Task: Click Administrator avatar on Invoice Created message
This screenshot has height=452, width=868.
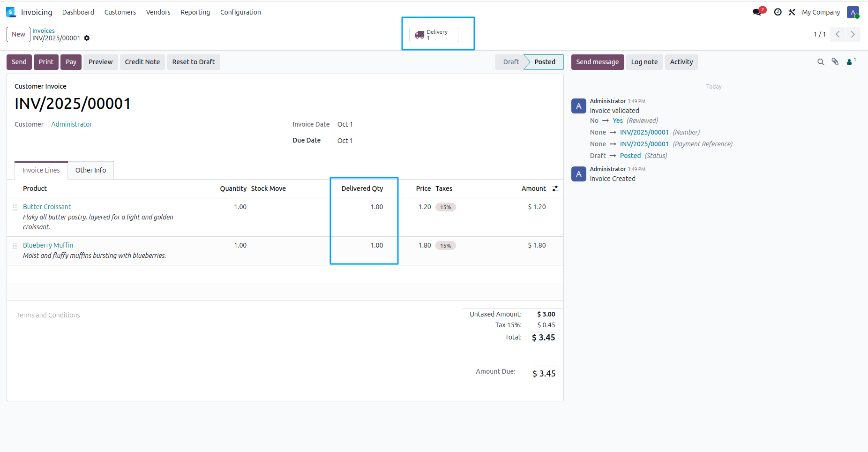Action: (x=579, y=174)
